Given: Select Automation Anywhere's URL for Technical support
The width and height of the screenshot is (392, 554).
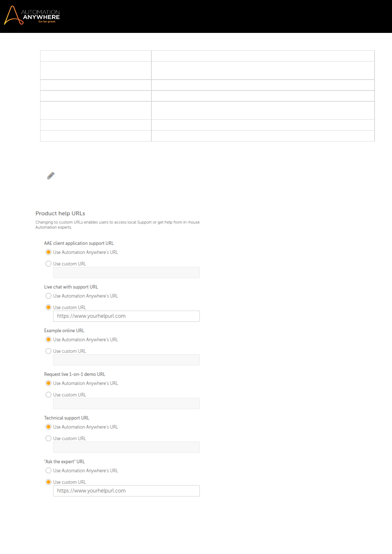Looking at the screenshot, I should tap(48, 427).
